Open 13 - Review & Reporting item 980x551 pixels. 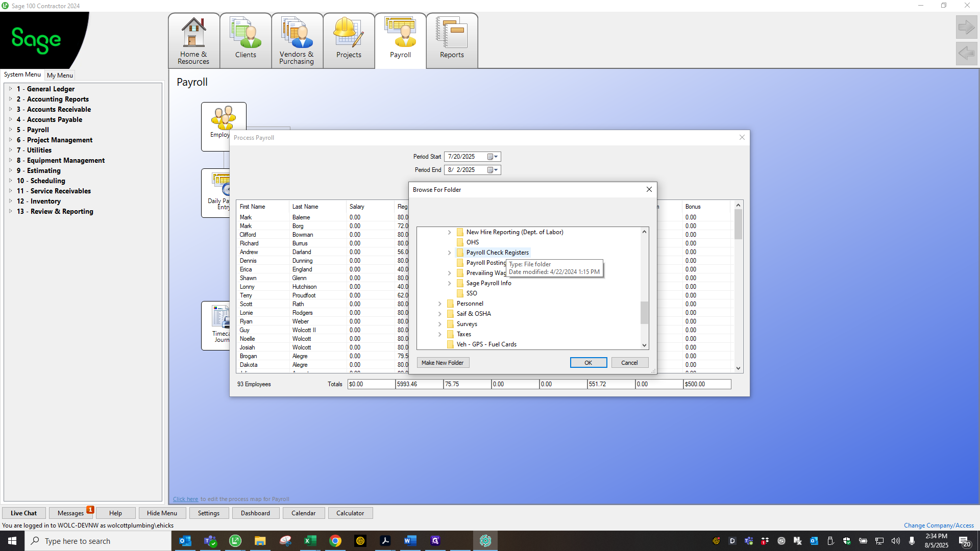pyautogui.click(x=55, y=211)
